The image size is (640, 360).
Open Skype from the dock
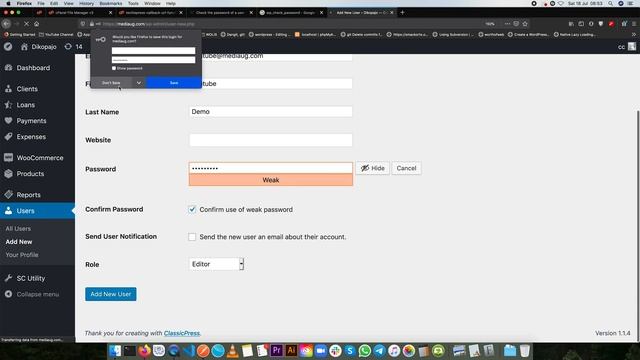(350, 351)
